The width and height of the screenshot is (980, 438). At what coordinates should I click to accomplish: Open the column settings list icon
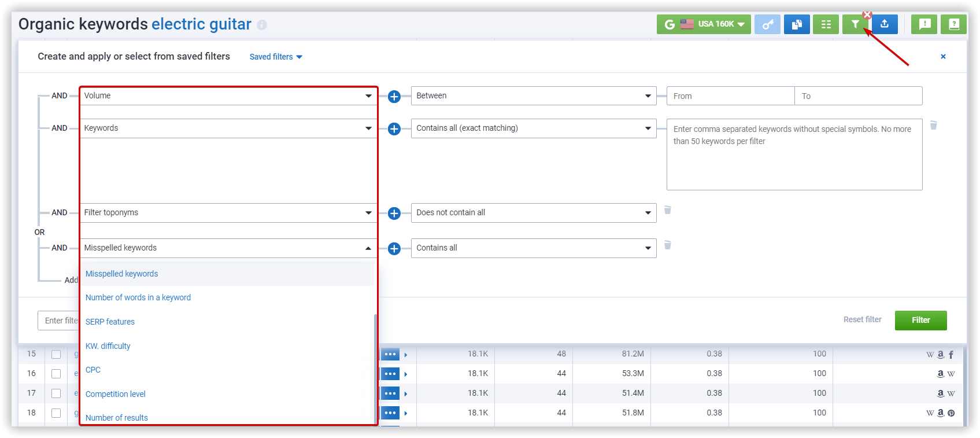(826, 24)
